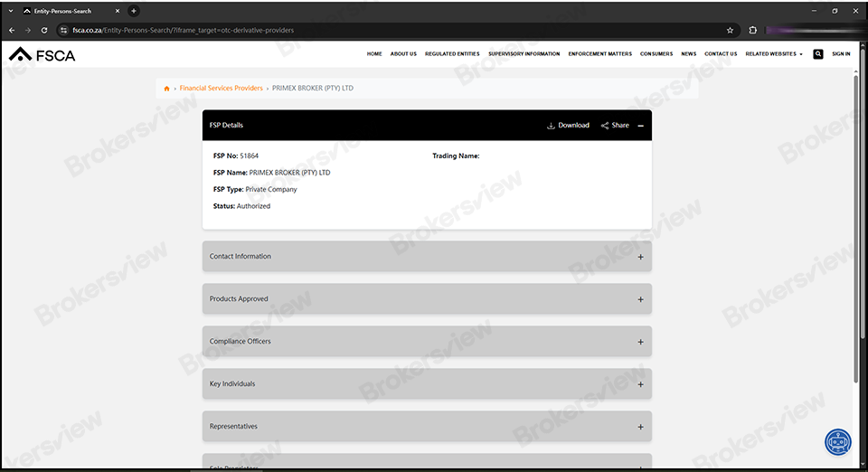
Task: Open ENFORCEMENT MATTERS menu
Action: 600,53
